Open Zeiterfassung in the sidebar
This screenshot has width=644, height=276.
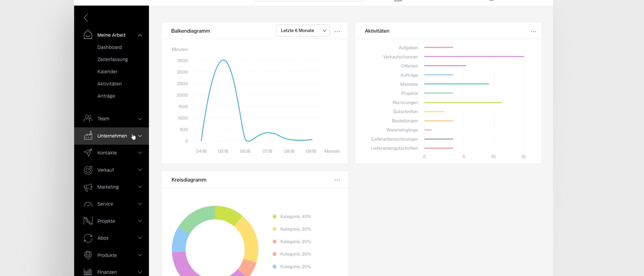click(113, 59)
